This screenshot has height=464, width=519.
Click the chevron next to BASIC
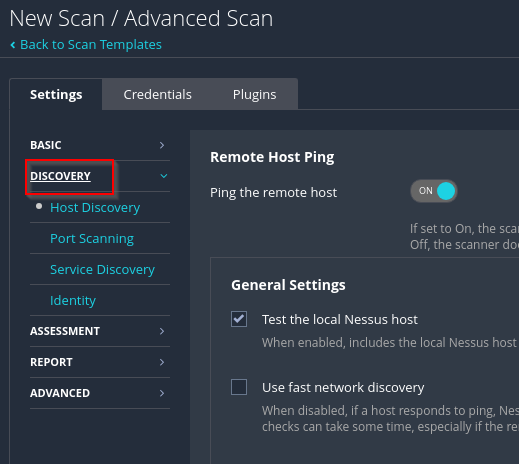(162, 145)
